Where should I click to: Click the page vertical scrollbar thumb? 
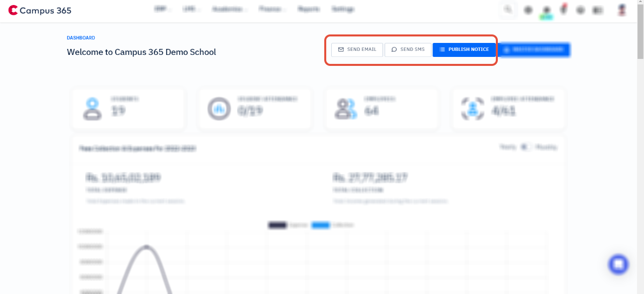641,33
